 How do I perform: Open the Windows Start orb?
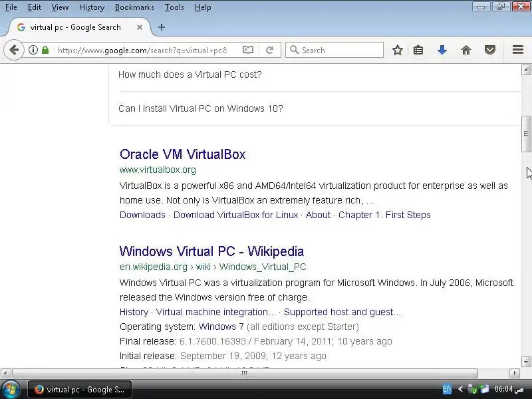(x=11, y=390)
